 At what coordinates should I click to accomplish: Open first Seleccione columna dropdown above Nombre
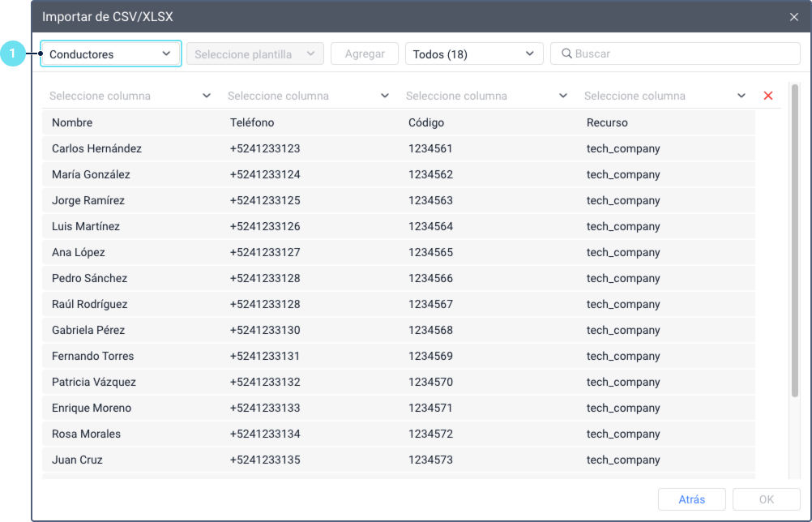coord(130,96)
